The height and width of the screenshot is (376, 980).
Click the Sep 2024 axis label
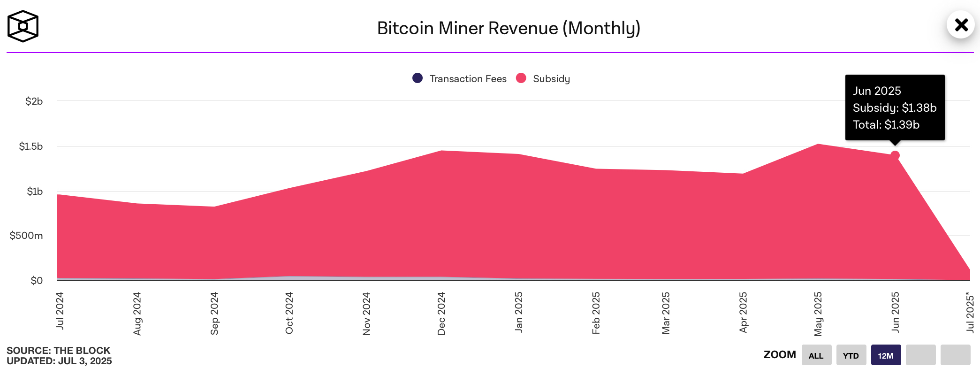pyautogui.click(x=214, y=313)
